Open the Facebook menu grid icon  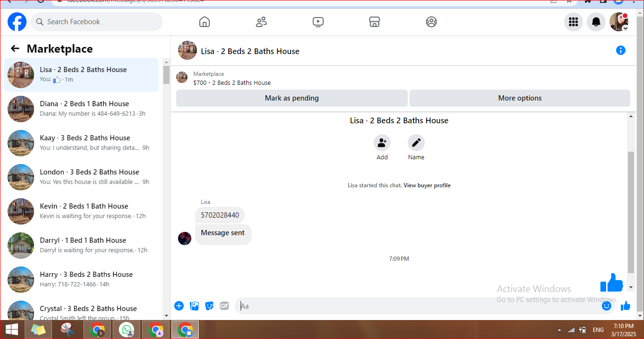point(573,22)
